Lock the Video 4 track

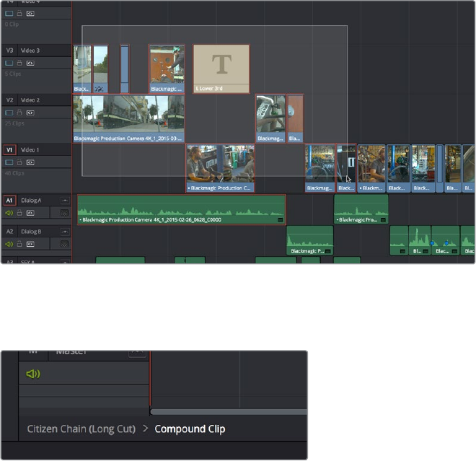click(19, 14)
